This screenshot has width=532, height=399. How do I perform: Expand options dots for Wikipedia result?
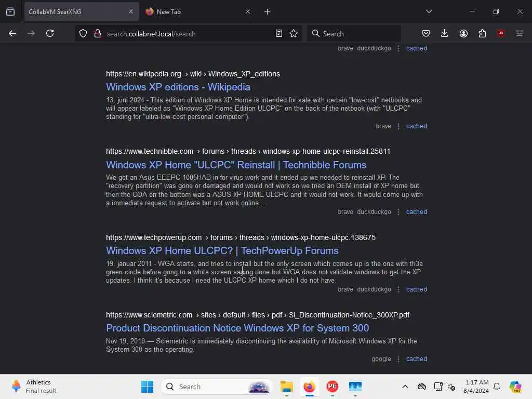click(x=398, y=126)
